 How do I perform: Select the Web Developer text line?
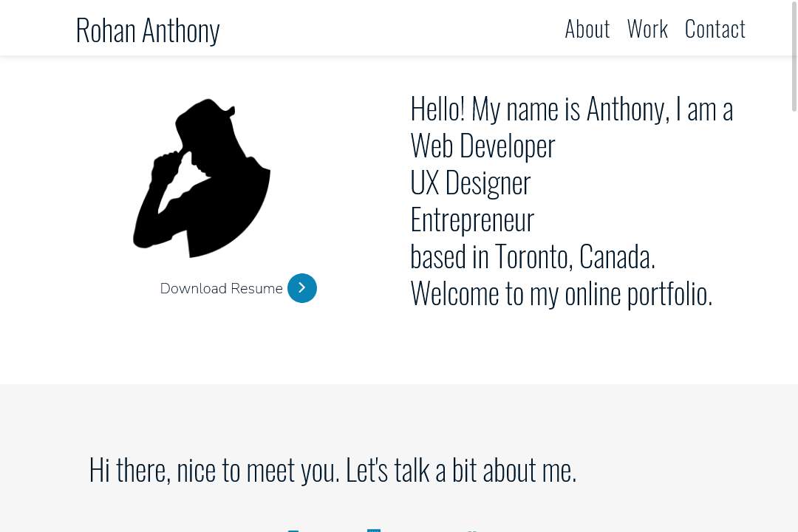point(482,146)
